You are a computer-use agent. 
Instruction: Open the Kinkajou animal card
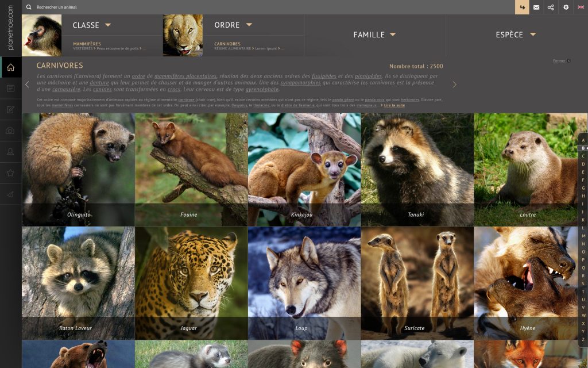pyautogui.click(x=304, y=170)
